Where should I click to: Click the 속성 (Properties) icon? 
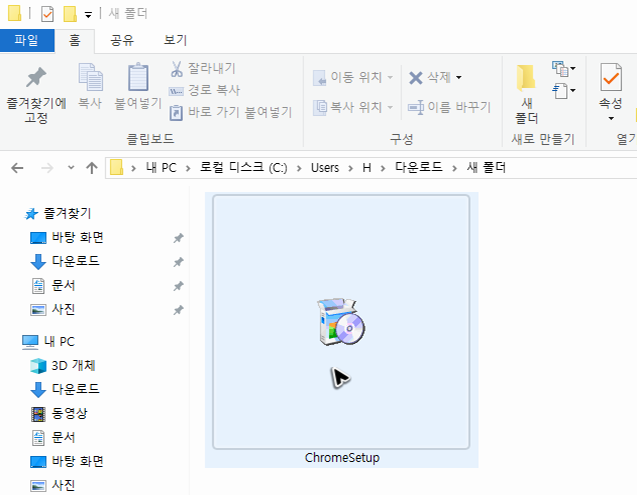(x=611, y=77)
